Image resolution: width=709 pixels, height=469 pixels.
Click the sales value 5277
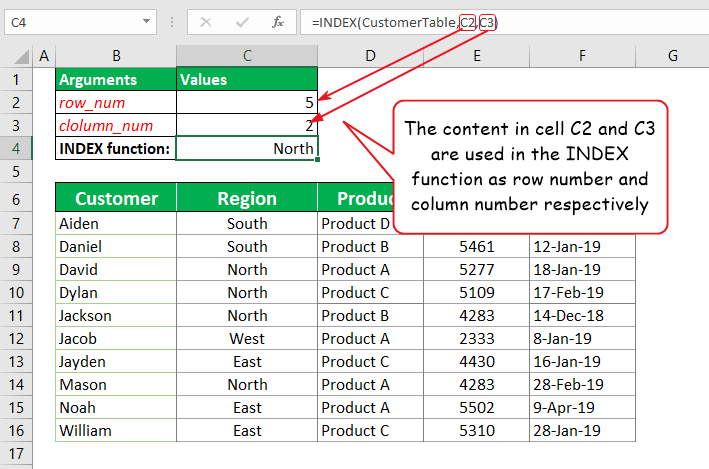[477, 270]
